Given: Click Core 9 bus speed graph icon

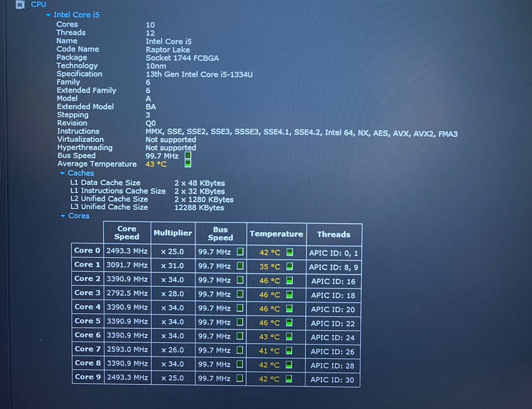Looking at the screenshot, I should 240,378.
